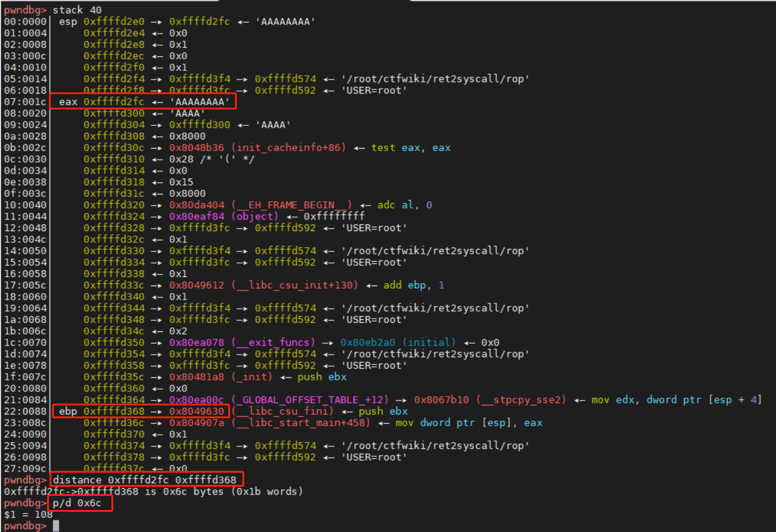Click the 'mov dword ptr [esp], eax' instruction
This screenshot has width=776, height=532.
click(469, 423)
